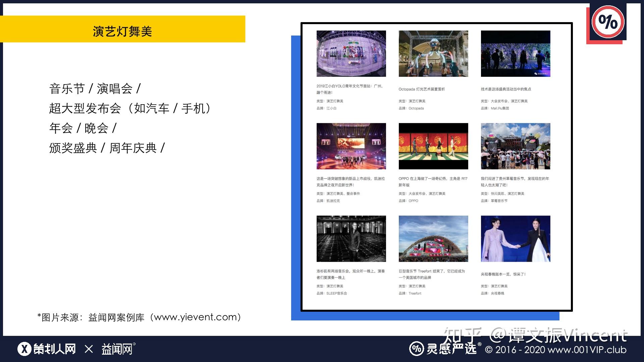Click the percent logo badge top right

(x=608, y=22)
